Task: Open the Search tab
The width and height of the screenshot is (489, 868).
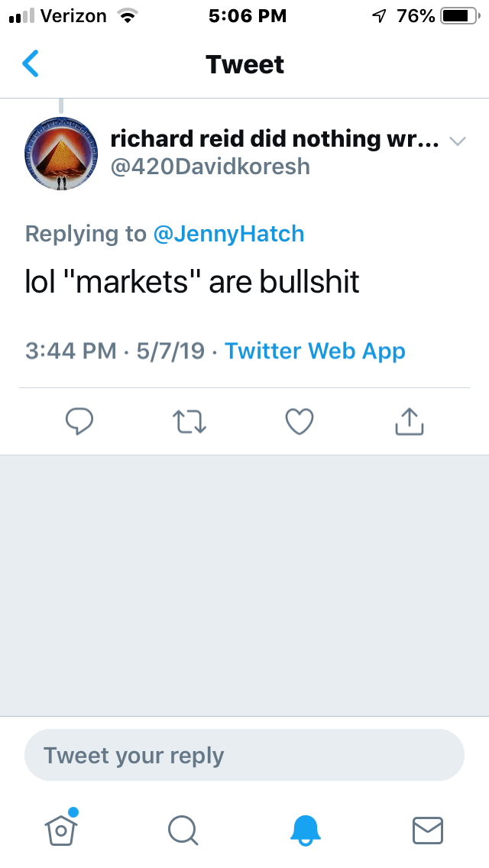Action: [183, 829]
